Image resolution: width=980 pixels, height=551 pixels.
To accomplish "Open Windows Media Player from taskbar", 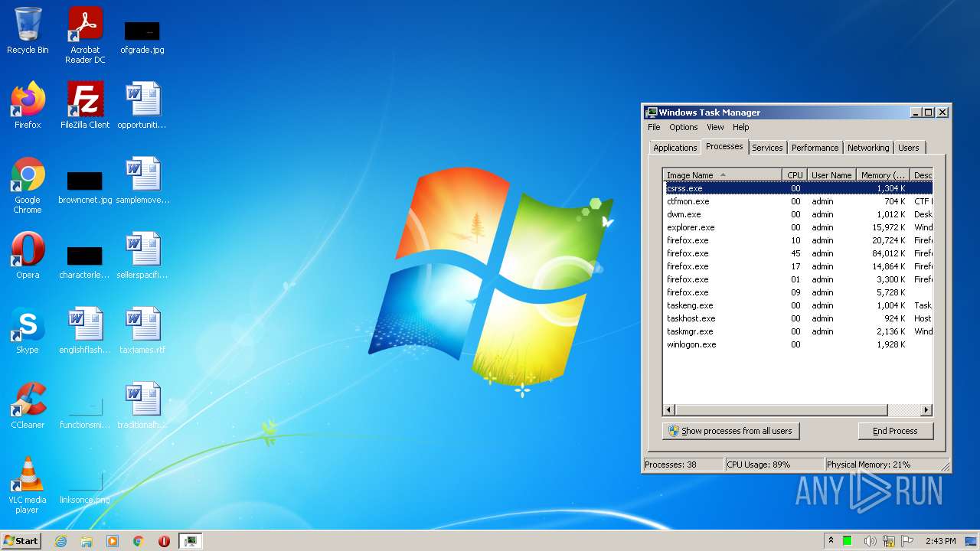I will point(113,541).
